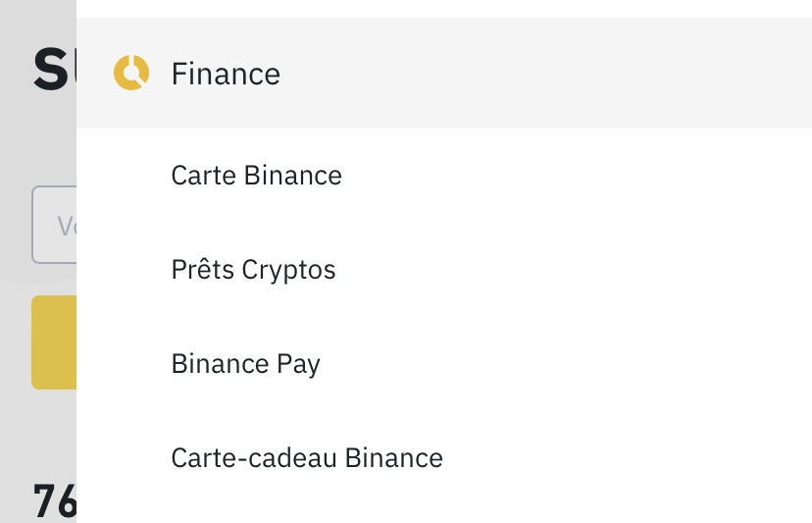Click the partially hidden text input field
The image size is (812, 523).
pyautogui.click(x=55, y=226)
